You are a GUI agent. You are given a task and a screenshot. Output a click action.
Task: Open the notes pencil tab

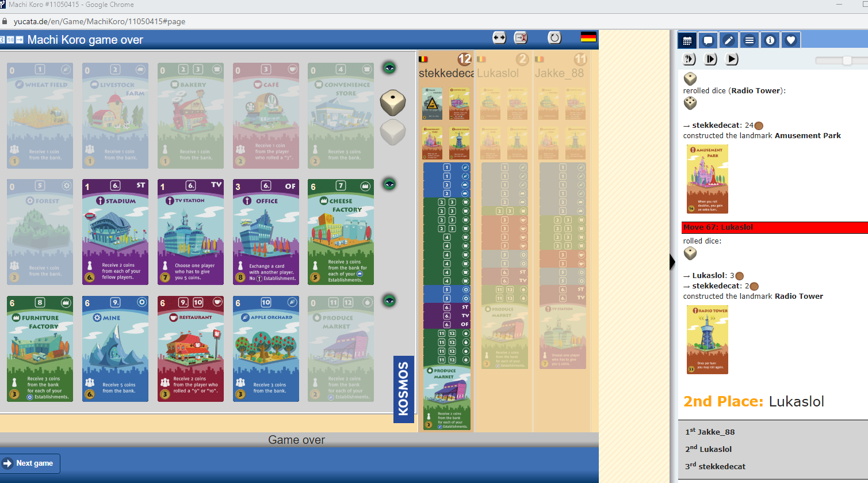729,40
